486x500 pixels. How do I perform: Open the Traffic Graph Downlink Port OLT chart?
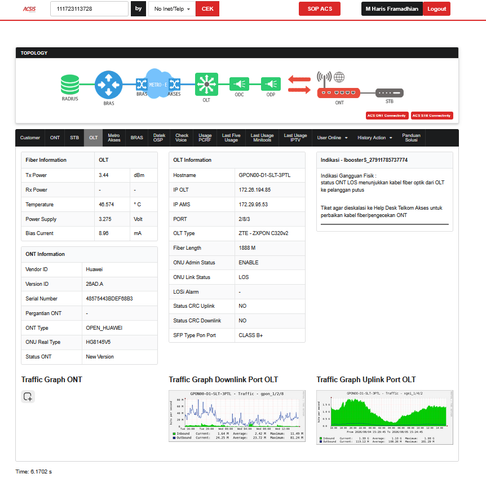pyautogui.click(x=237, y=416)
